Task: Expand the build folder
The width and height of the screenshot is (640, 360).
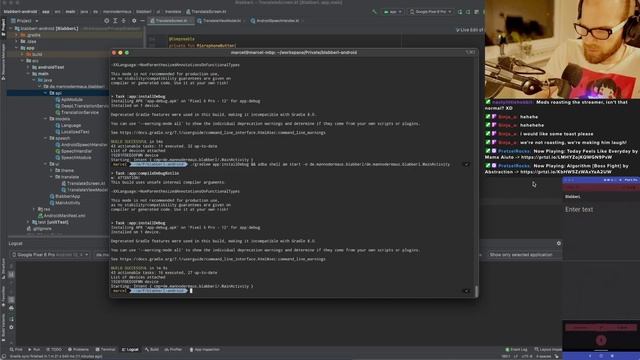Action: [22, 54]
